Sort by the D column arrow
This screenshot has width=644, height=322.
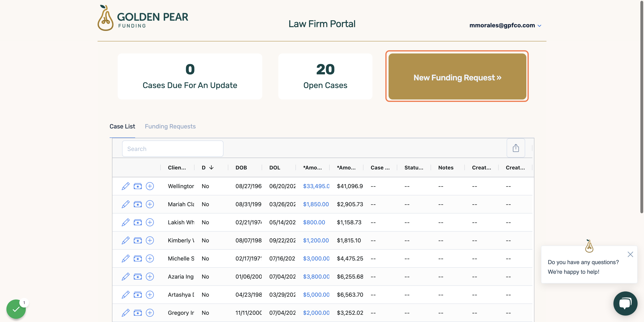click(211, 167)
